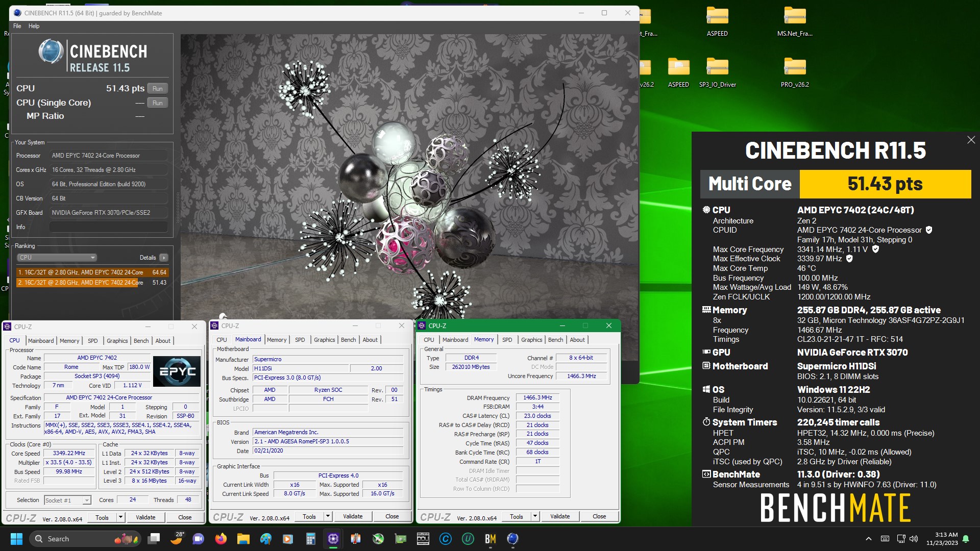The image size is (980, 551).
Task: Switch to CPU tab in green CPU-Z window
Action: click(429, 340)
